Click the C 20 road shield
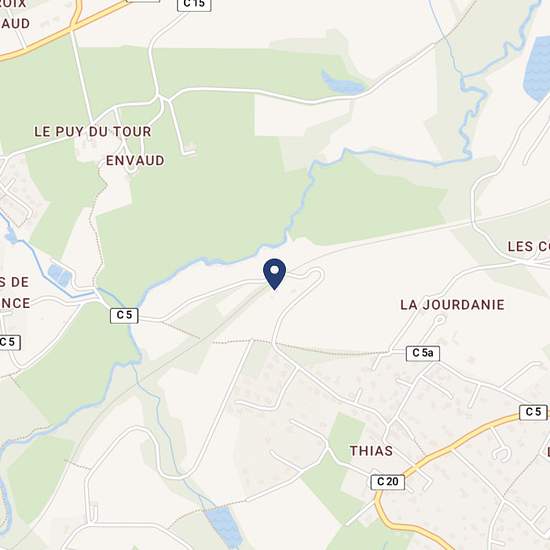The height and width of the screenshot is (550, 550). (388, 482)
